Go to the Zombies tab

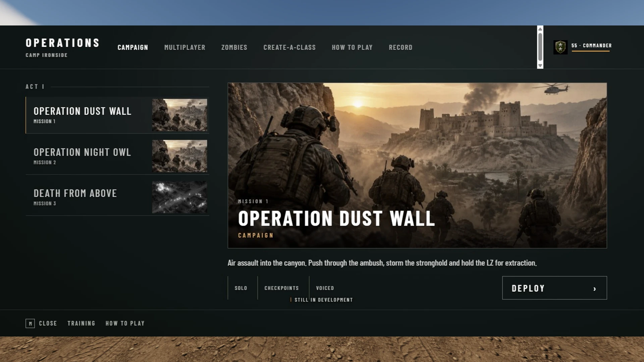tap(234, 48)
